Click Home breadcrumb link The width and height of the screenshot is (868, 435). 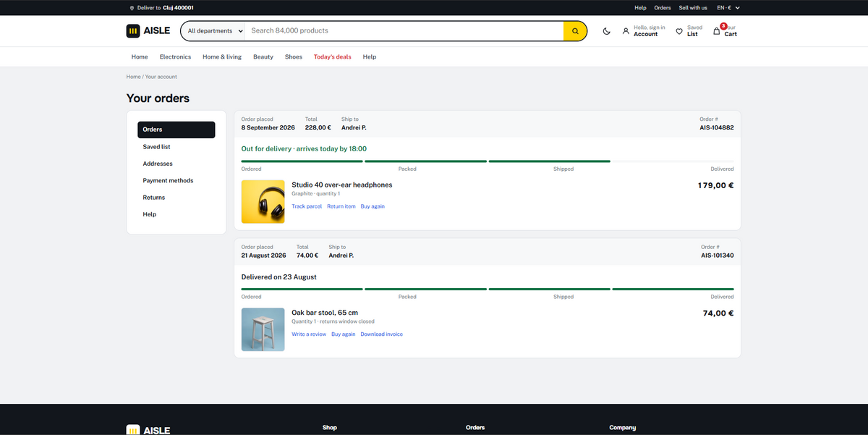[x=133, y=77]
